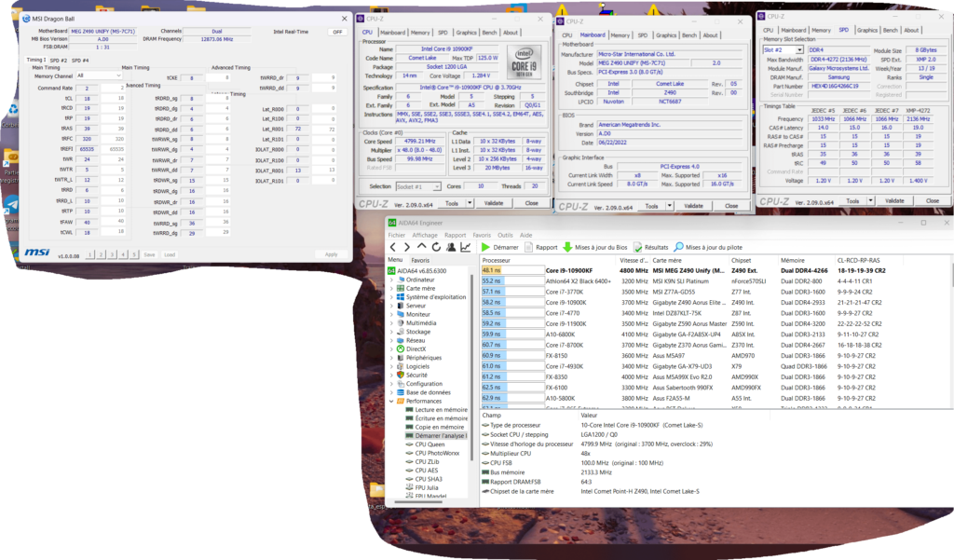
Task: Go back in AIDA64 navigation
Action: tap(393, 247)
